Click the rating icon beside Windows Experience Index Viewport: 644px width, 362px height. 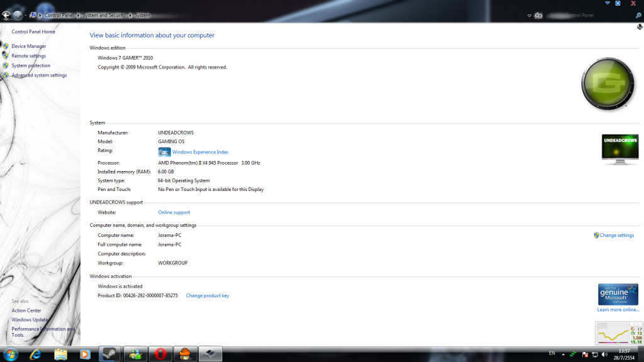(164, 152)
